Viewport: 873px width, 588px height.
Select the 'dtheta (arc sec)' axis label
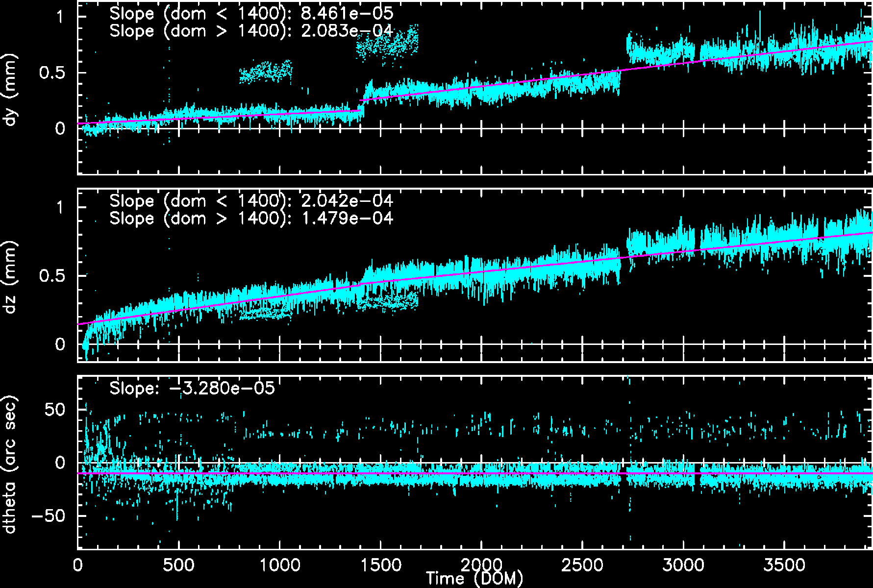[10, 464]
